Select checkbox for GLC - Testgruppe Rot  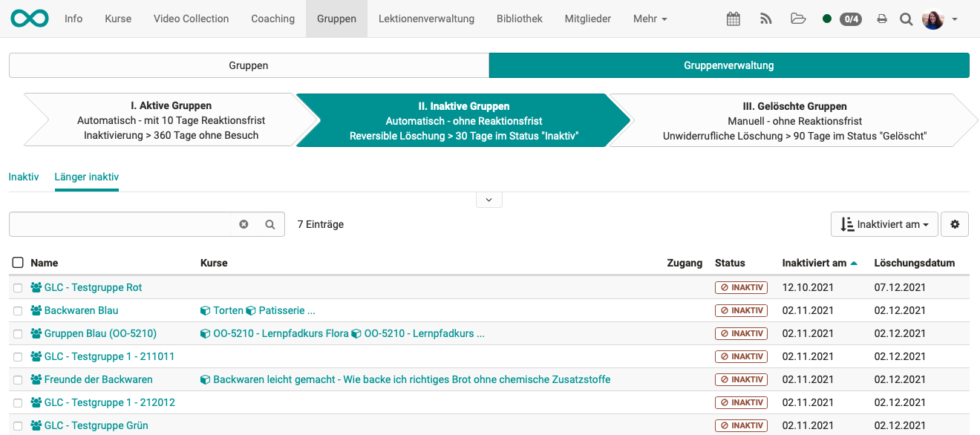coord(18,288)
